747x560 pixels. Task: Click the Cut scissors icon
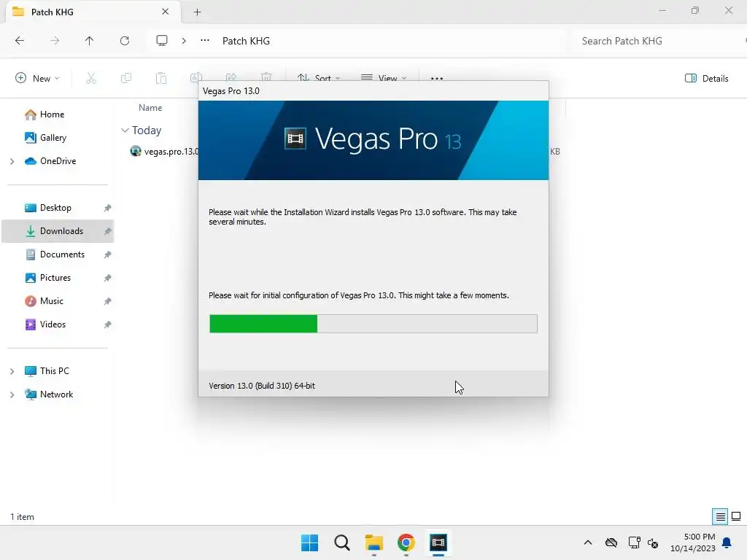coord(91,78)
